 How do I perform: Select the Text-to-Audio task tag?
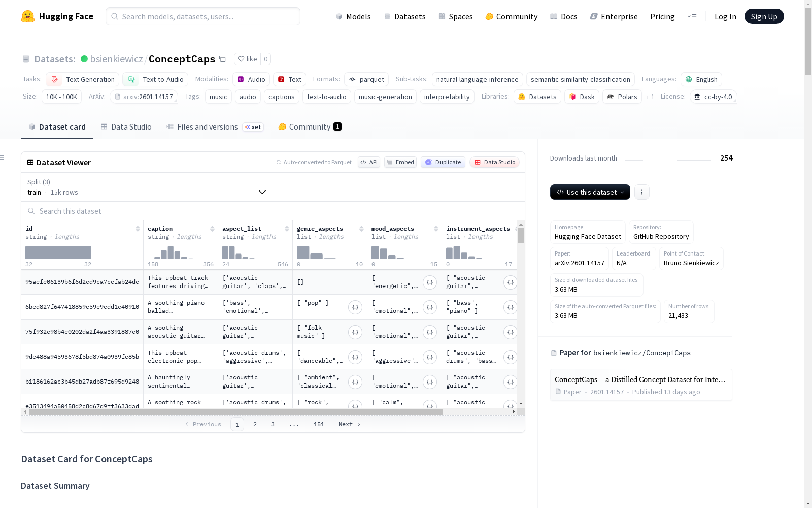155,79
